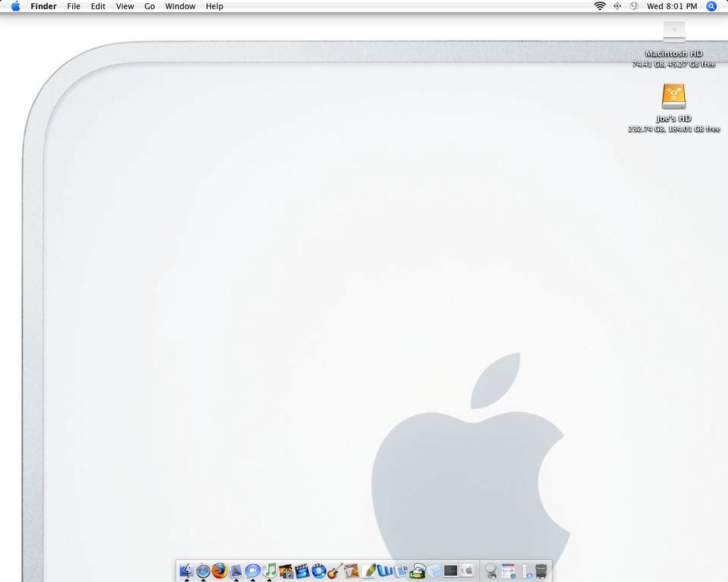Open iTunes music note icon
This screenshot has width=728, height=582.
[269, 571]
